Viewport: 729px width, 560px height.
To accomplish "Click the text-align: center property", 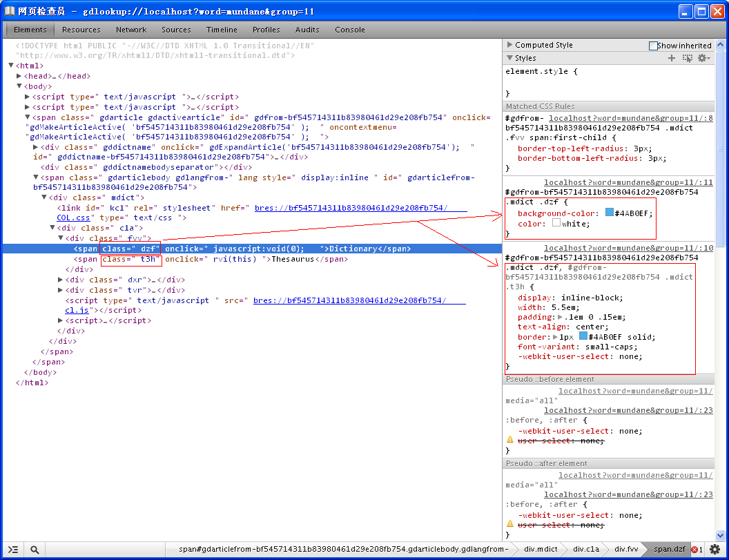I will pos(563,327).
